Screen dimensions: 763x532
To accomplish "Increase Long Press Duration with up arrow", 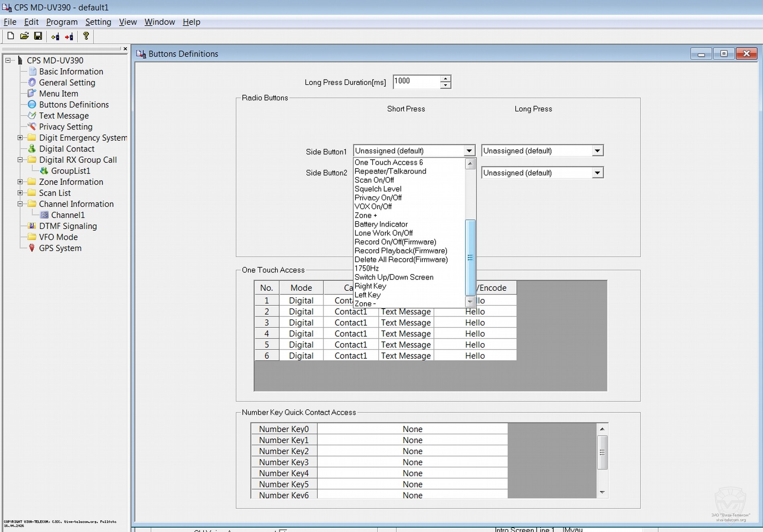I will tap(445, 79).
